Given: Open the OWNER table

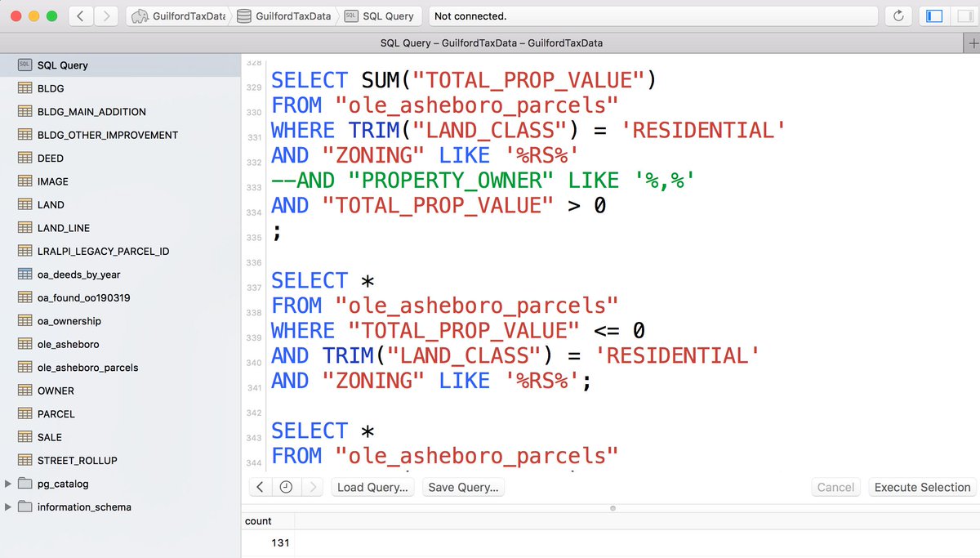Looking at the screenshot, I should (120, 391).
